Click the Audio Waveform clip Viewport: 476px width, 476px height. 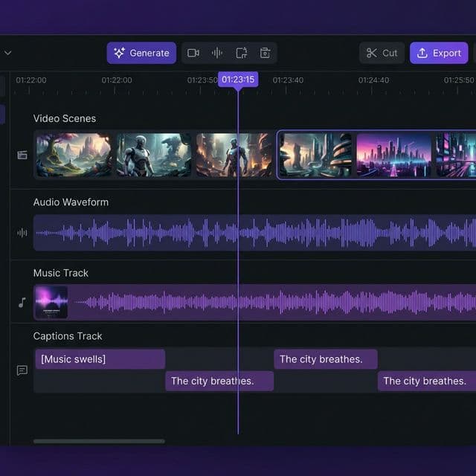tap(254, 233)
